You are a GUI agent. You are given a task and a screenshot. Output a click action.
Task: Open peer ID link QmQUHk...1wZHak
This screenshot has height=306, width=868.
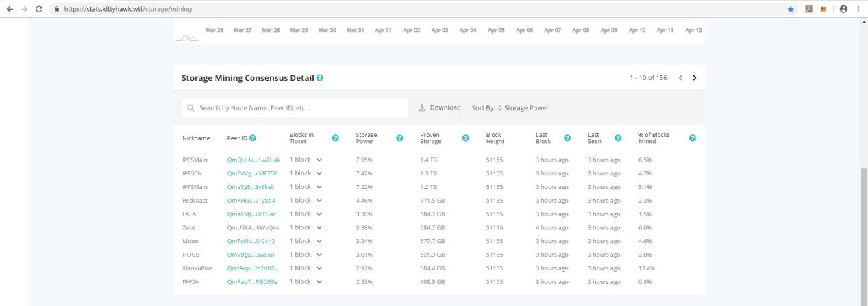coord(253,160)
